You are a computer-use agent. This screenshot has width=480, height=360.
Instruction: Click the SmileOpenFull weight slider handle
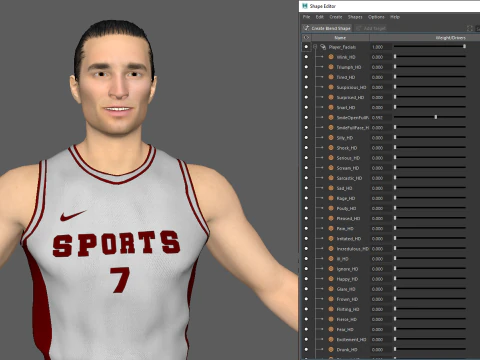pos(436,117)
